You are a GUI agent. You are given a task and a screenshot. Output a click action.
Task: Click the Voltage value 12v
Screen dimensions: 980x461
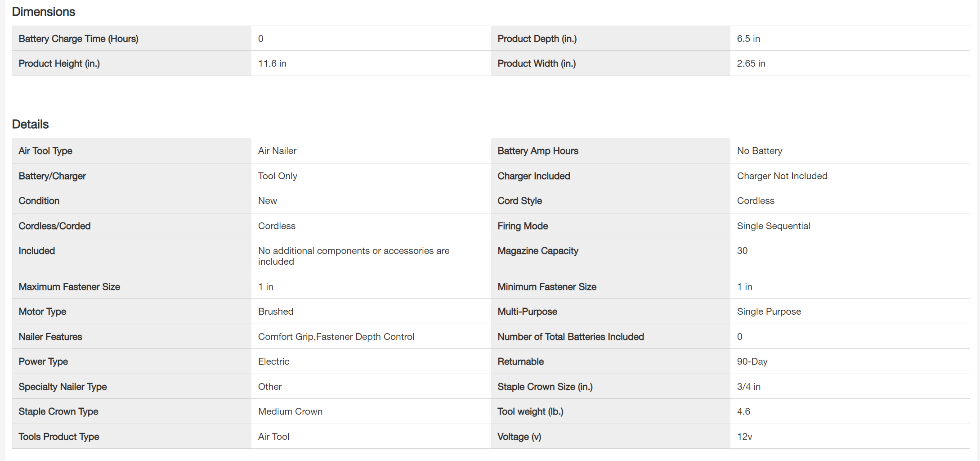[x=744, y=437]
